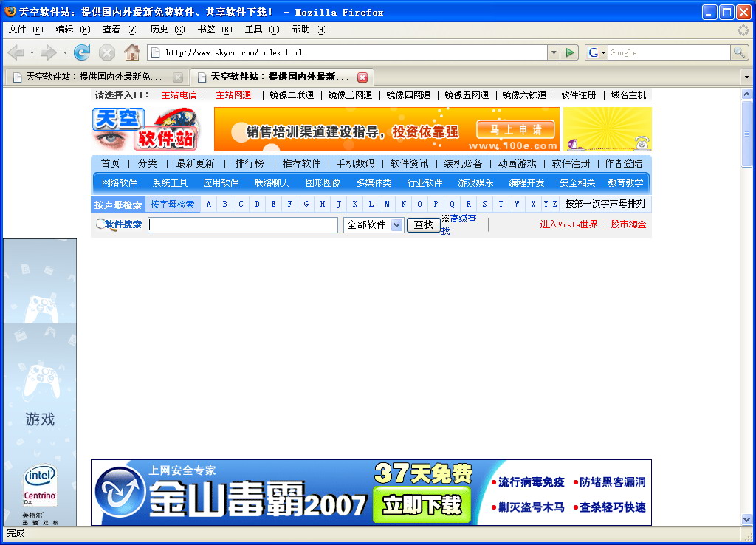Open the 进入Vista世界 red link
The width and height of the screenshot is (756, 545).
coord(568,224)
